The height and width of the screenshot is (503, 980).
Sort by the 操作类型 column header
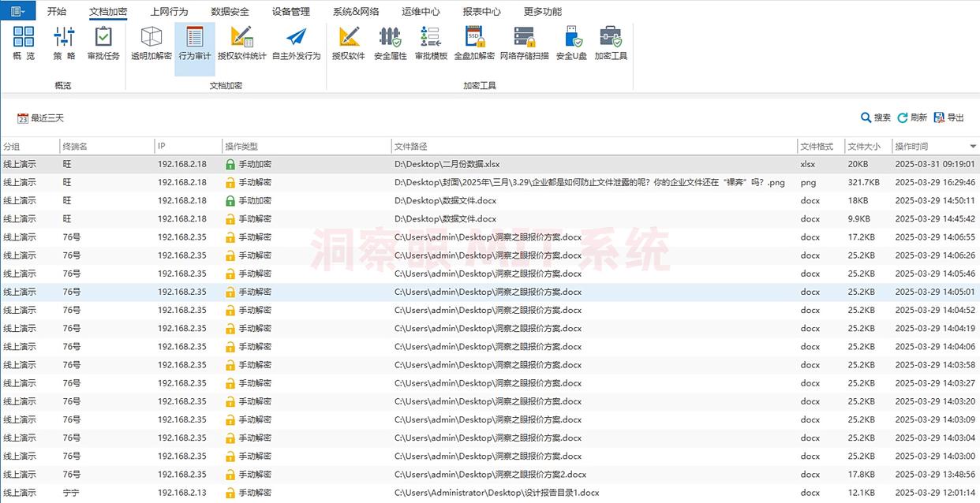point(307,147)
